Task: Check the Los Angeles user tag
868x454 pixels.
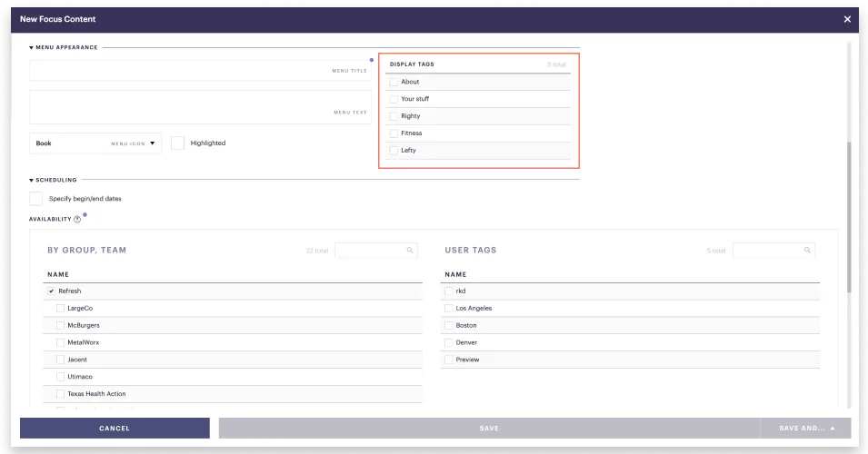Action: click(x=449, y=308)
